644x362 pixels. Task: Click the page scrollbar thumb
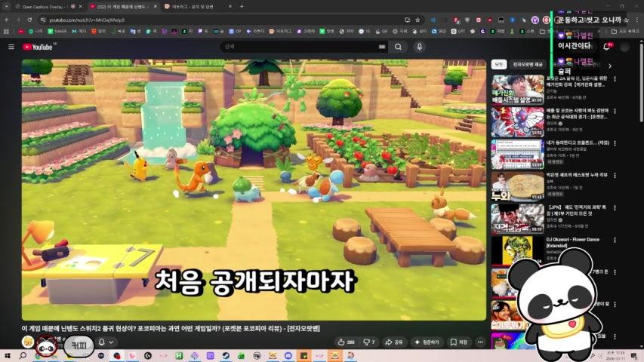[x=641, y=81]
